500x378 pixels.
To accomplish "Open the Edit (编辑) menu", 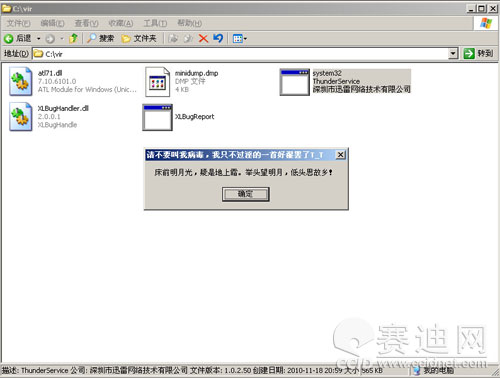I will 52,23.
